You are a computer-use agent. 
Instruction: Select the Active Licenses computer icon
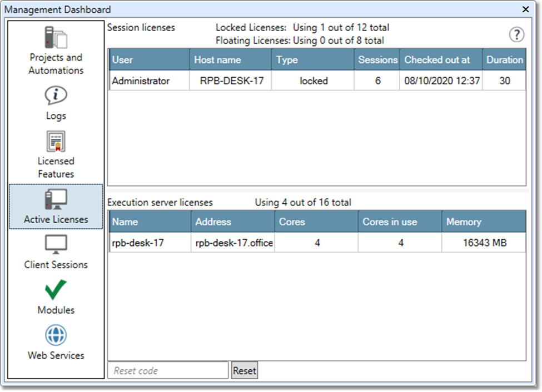click(x=56, y=199)
